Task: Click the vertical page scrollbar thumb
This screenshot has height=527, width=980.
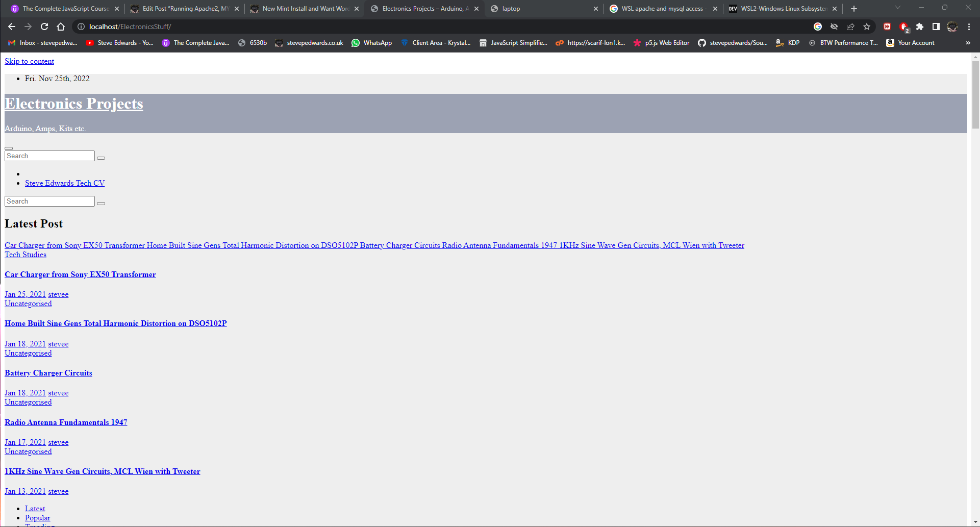Action: tap(975, 94)
